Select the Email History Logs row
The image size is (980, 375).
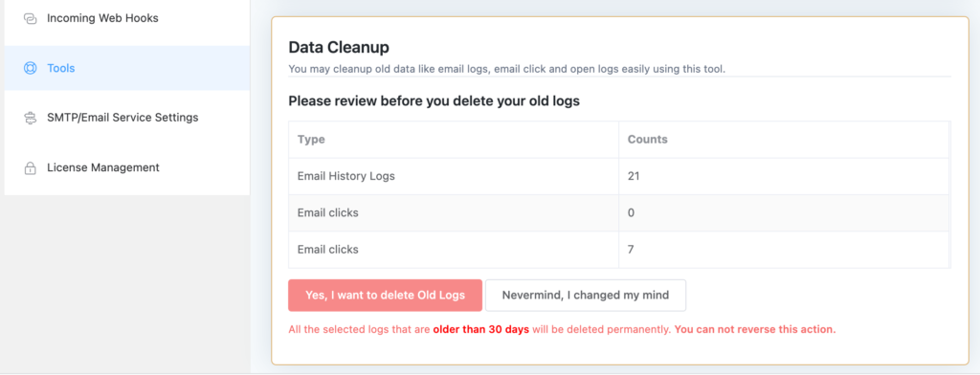(x=619, y=176)
